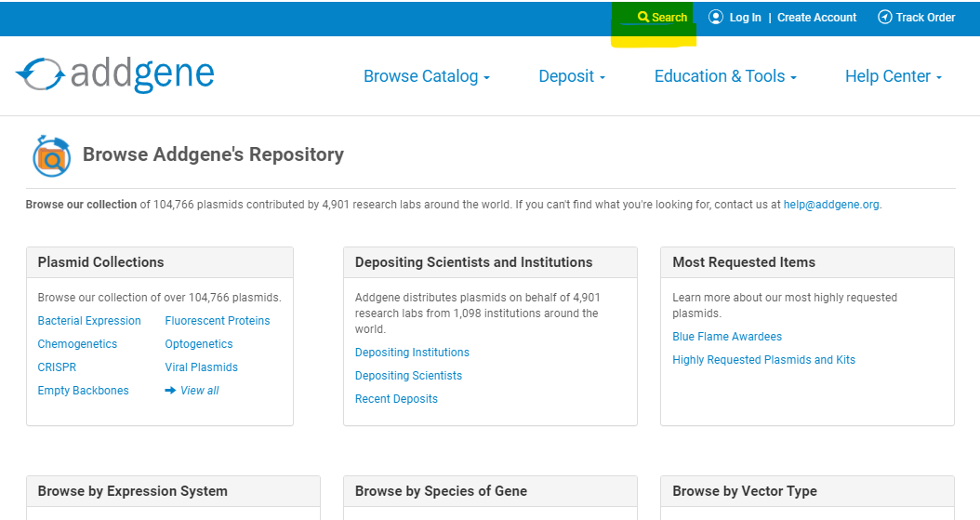
Task: Open the Recent Deposits link
Action: coord(396,399)
